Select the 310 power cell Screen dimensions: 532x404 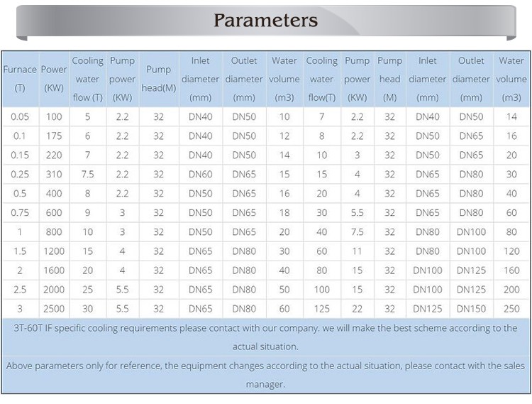click(54, 174)
